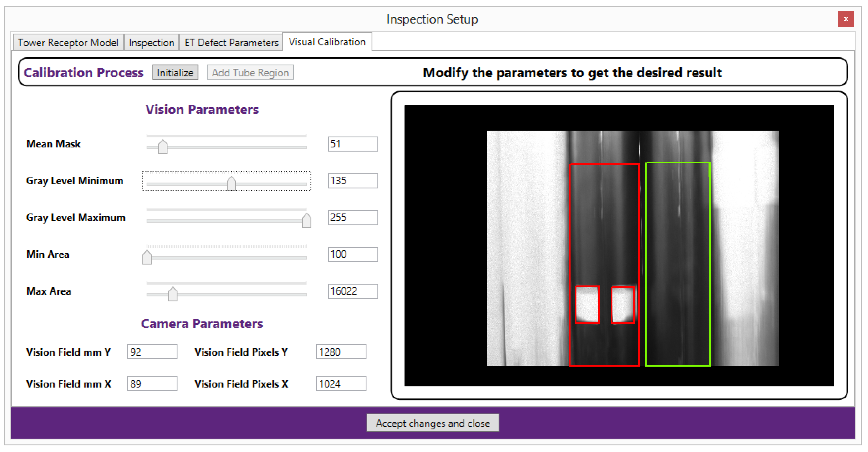Click the Mean Mask slider thumb

(163, 147)
